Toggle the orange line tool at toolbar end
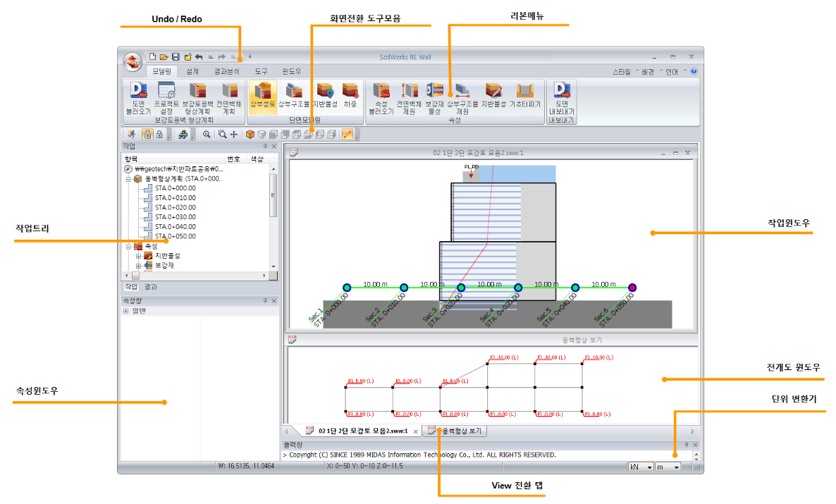This screenshot has height=504, width=836. [347, 134]
